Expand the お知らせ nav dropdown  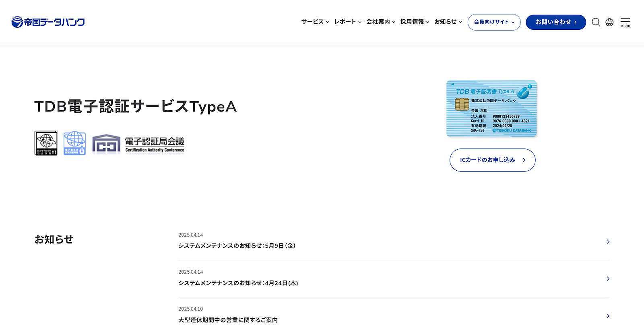[x=448, y=22]
